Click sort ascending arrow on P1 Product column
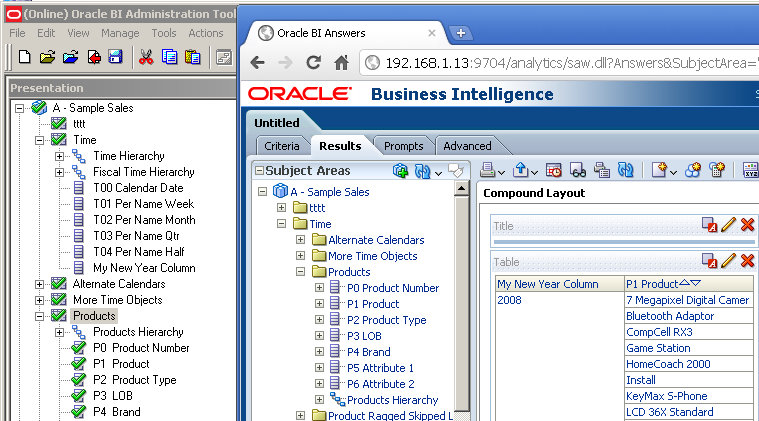The image size is (759, 421). (684, 283)
